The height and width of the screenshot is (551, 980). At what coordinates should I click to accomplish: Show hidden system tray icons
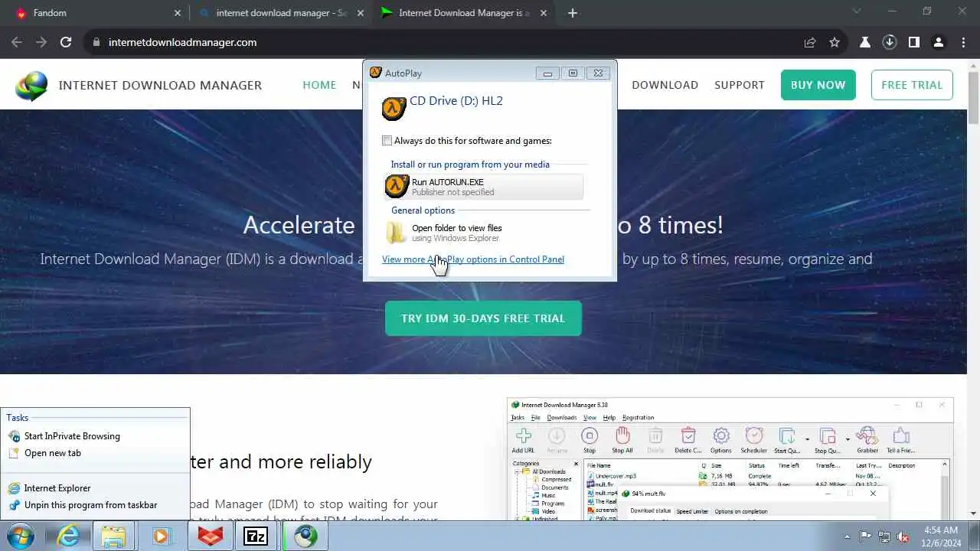847,536
